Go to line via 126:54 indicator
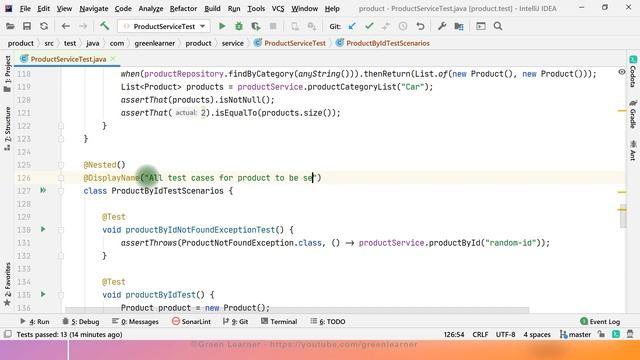 [x=454, y=334]
